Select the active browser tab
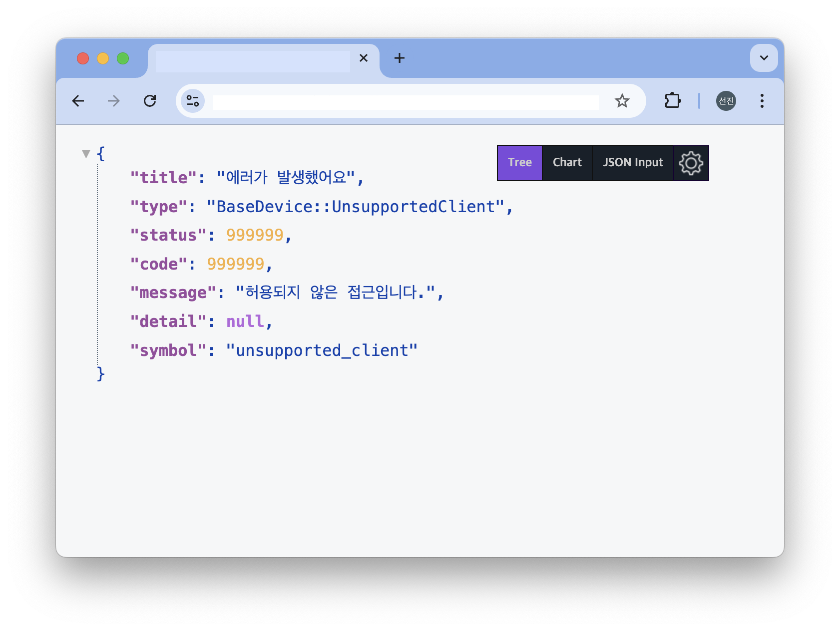This screenshot has width=840, height=631. [264, 61]
